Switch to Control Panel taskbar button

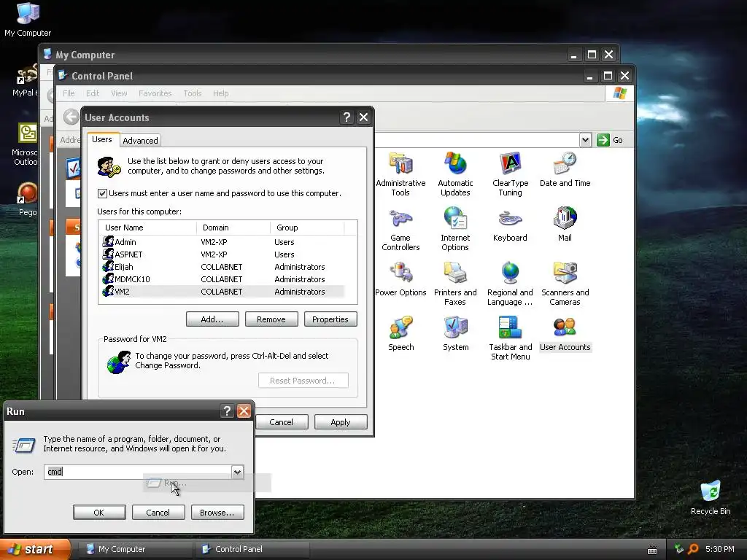point(252,549)
